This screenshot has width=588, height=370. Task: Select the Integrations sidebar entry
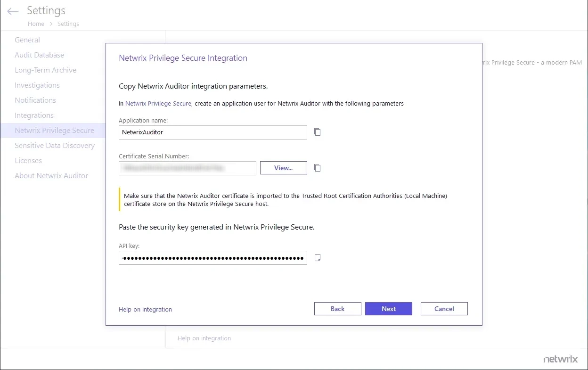pos(34,115)
